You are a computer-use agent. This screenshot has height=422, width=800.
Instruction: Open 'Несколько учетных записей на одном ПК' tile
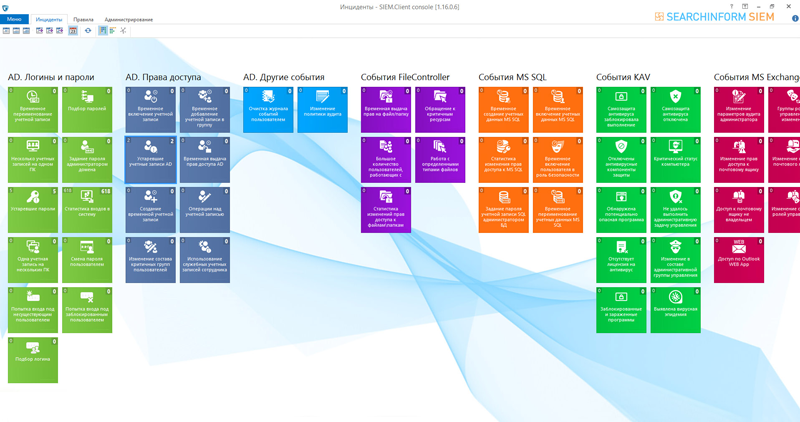click(x=33, y=160)
